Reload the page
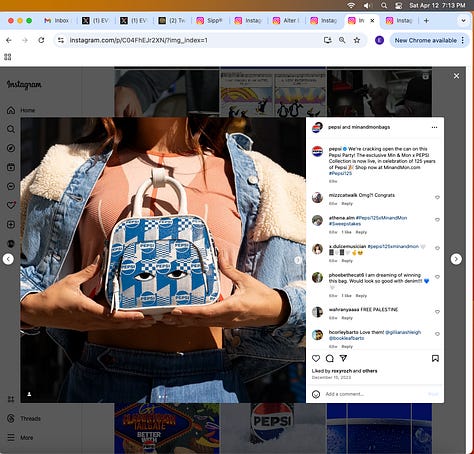Screen dimensions: 474x454 pyautogui.click(x=41, y=40)
